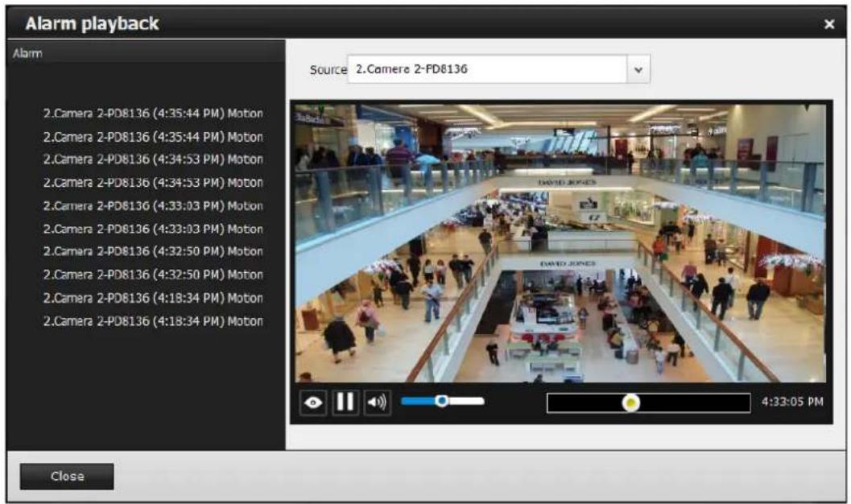Viewport: 851px width, 504px height.
Task: Click the black playback timeline bar
Action: [649, 403]
